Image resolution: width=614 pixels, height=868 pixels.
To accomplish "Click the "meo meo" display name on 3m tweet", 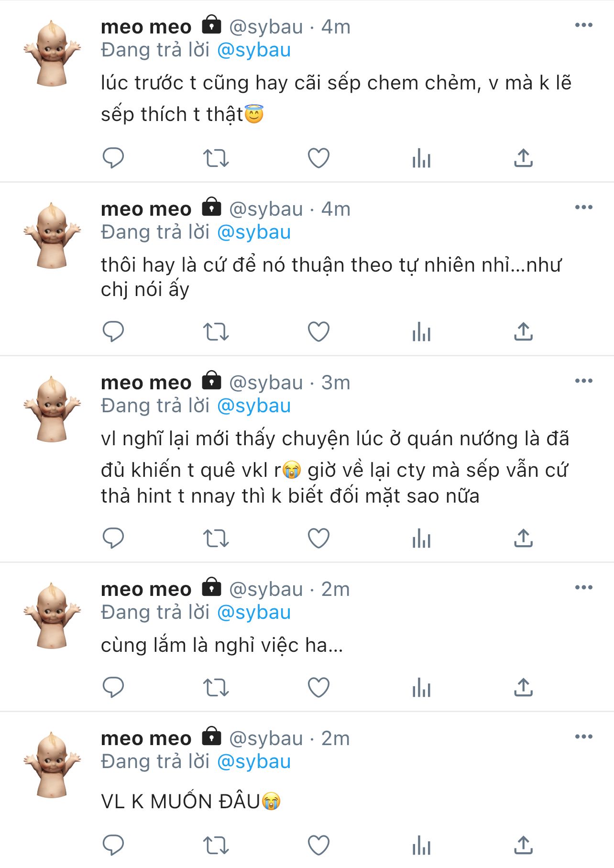I will [146, 383].
